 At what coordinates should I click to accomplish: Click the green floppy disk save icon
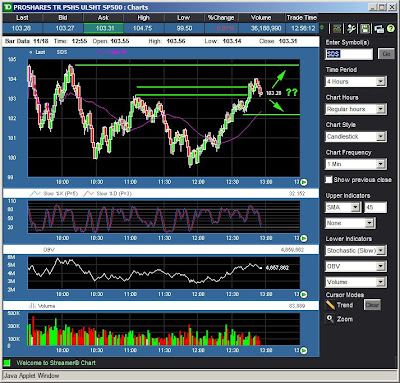tap(365, 29)
